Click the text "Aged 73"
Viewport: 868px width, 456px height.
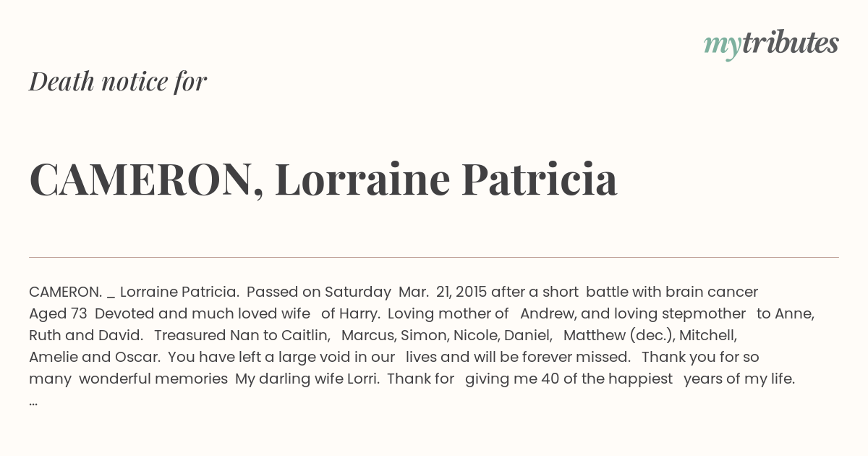tap(58, 313)
